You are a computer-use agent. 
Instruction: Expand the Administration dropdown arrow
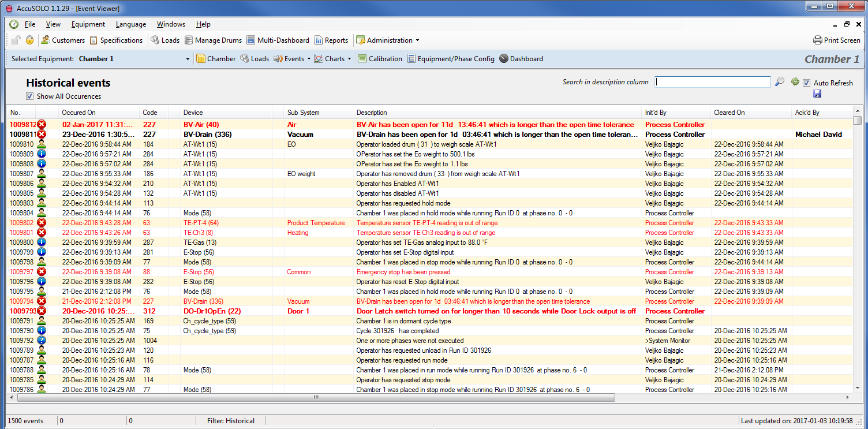(417, 40)
